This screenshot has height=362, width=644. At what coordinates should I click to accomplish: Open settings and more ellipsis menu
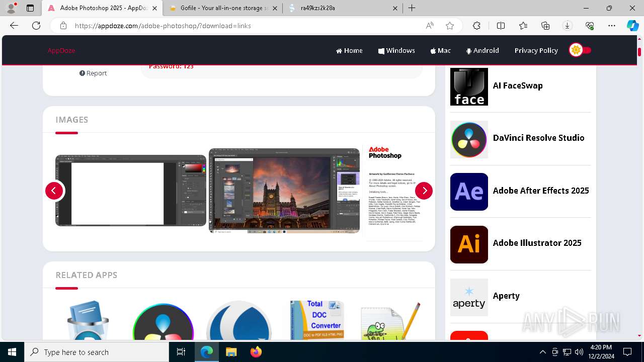[612, 26]
